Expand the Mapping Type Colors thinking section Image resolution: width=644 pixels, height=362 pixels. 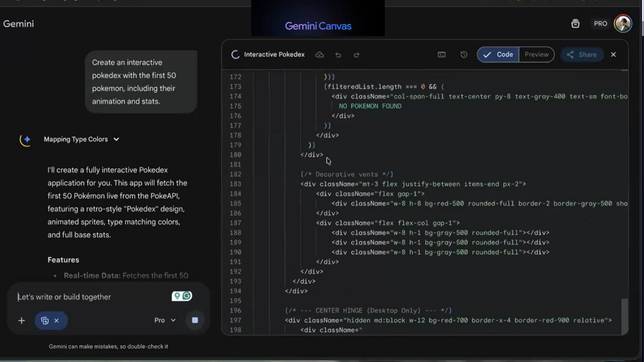(x=116, y=139)
